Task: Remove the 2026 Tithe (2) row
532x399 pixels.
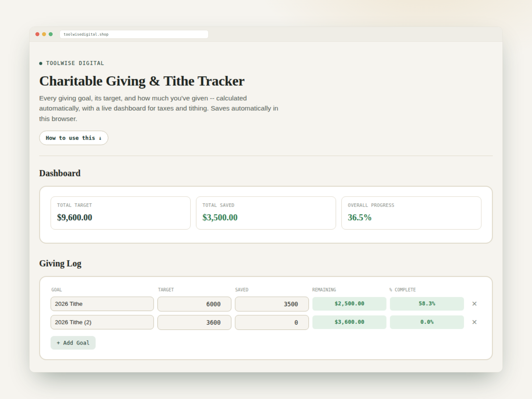Action: pos(474,322)
